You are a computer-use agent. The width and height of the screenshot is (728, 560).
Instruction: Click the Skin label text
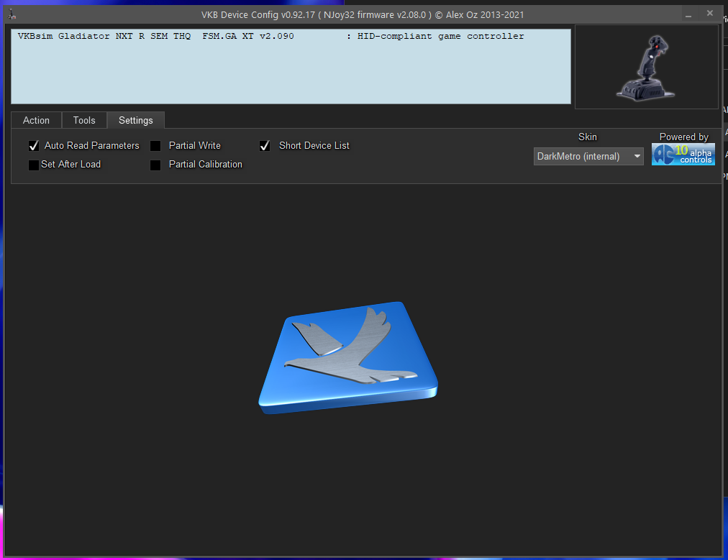tap(587, 137)
